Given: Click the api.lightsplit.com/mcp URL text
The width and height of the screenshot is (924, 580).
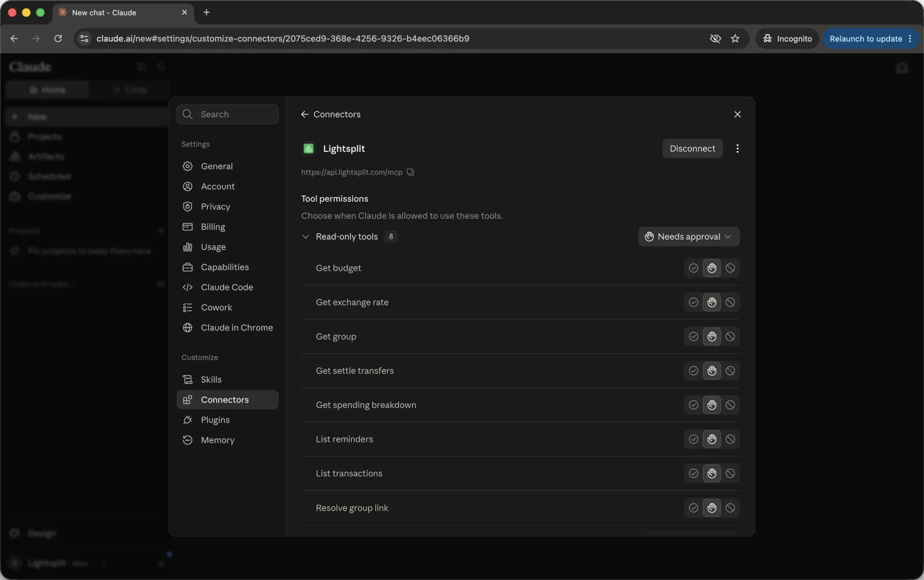Looking at the screenshot, I should pos(352,172).
